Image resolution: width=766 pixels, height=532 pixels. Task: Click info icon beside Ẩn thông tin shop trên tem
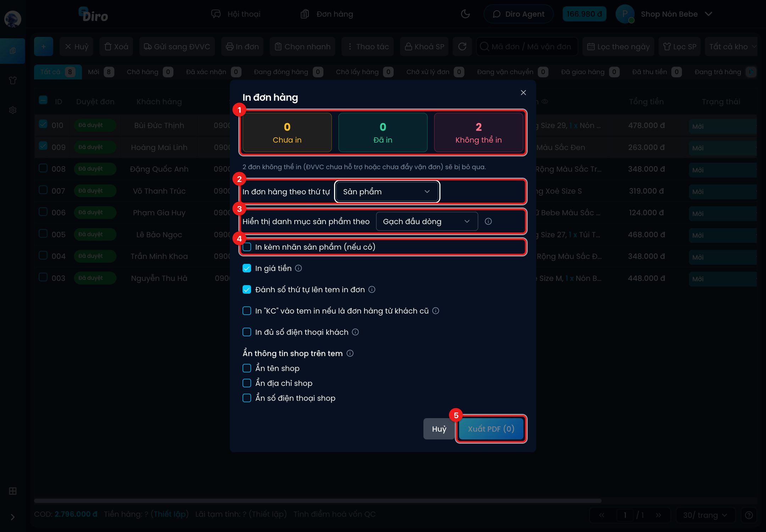(350, 353)
